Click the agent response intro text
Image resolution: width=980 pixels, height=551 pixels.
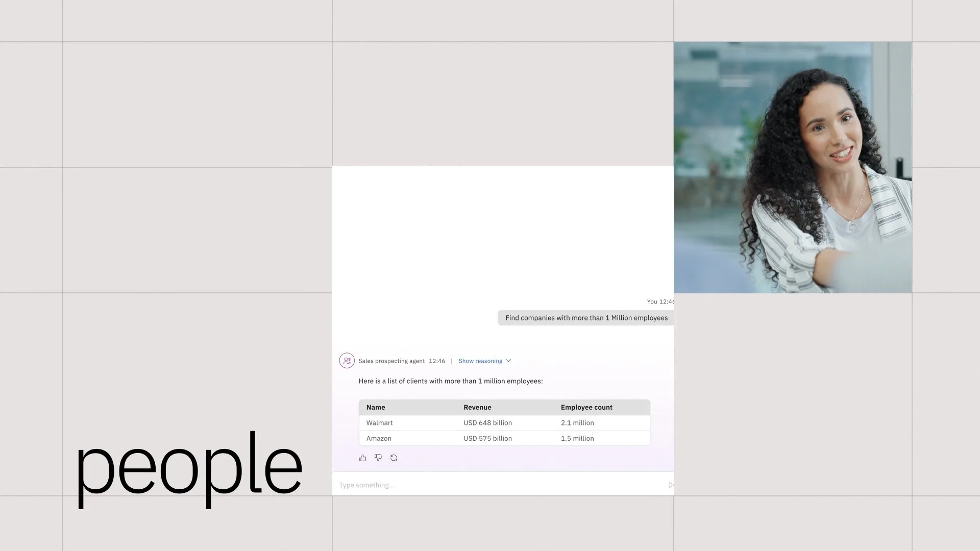coord(450,381)
